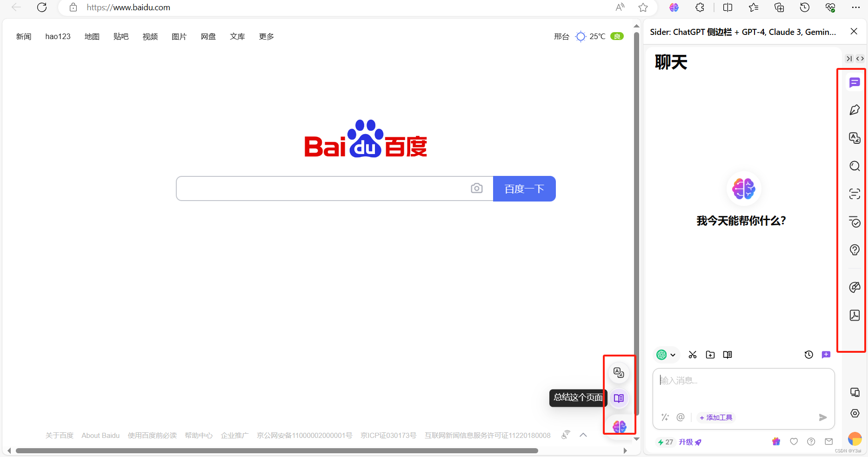Click the gift box icon at Sider bottom

tap(776, 442)
